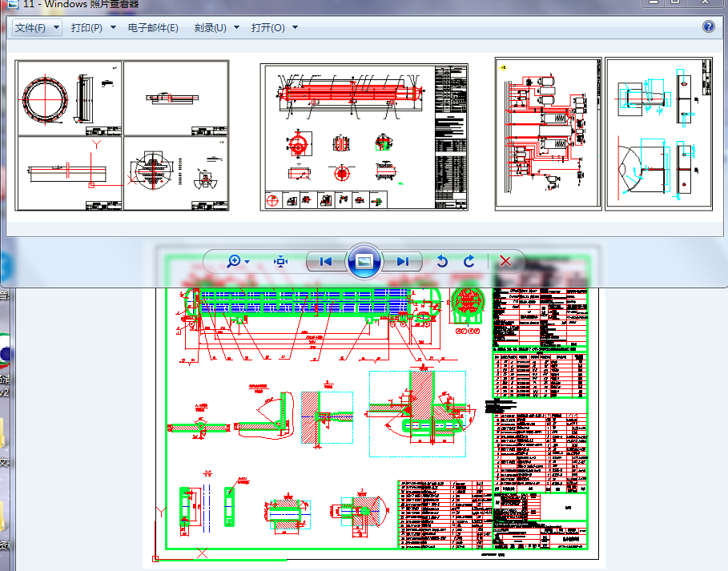Click the 电子邮件(E) menu item
The height and width of the screenshot is (571, 728).
coord(153,28)
